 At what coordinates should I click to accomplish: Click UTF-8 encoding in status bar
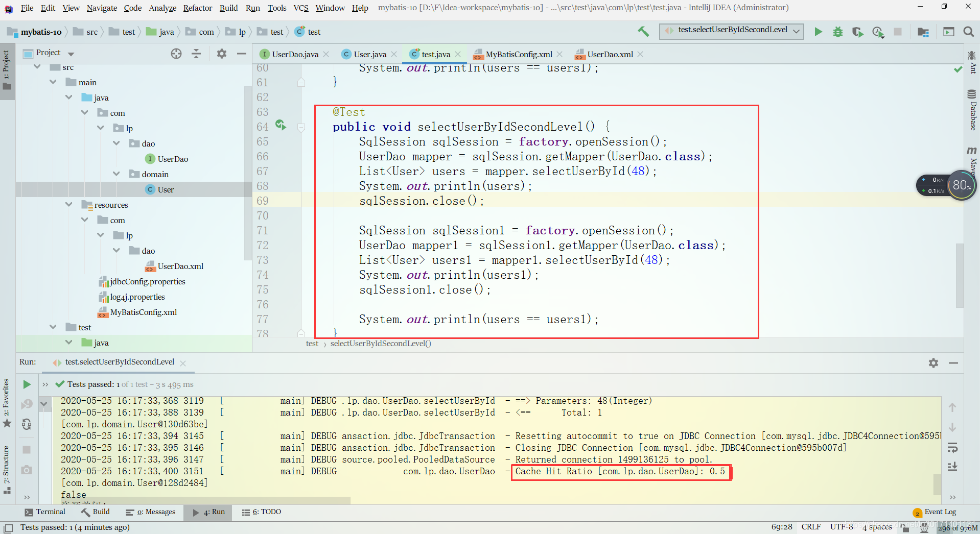coord(842,527)
